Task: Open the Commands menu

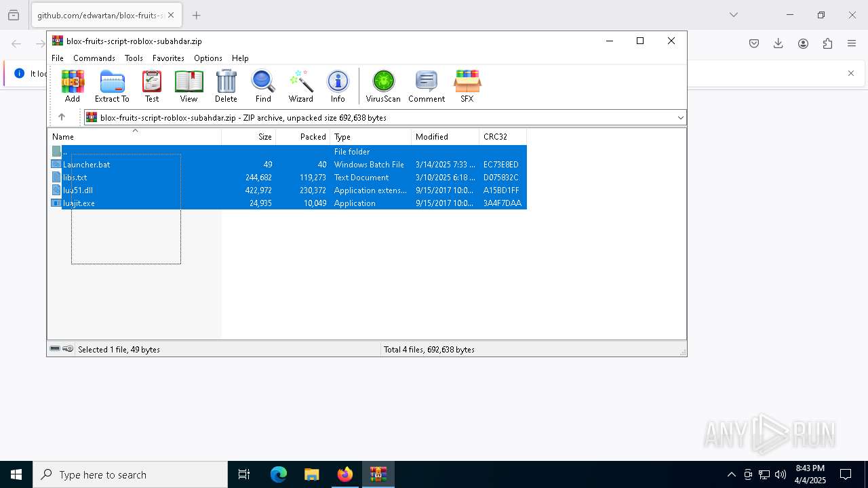Action: click(x=94, y=58)
